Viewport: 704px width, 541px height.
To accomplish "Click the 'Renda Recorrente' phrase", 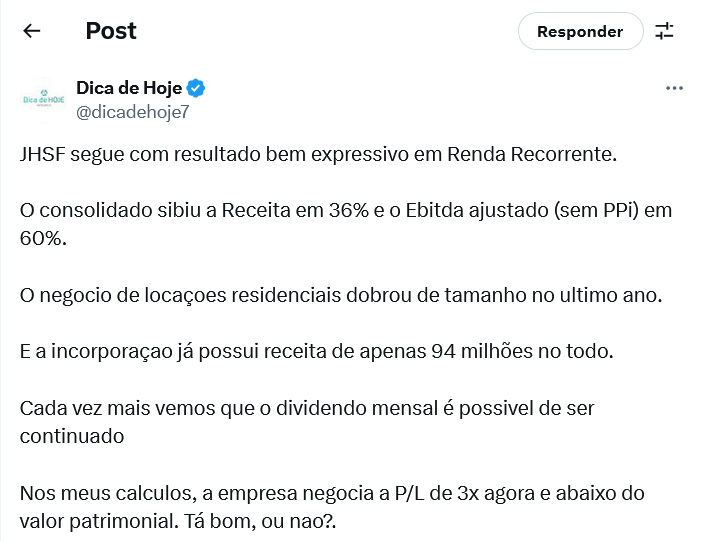I will [x=532, y=154].
